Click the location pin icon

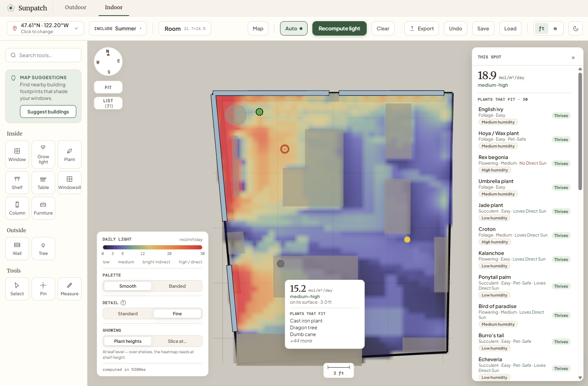pos(15,28)
